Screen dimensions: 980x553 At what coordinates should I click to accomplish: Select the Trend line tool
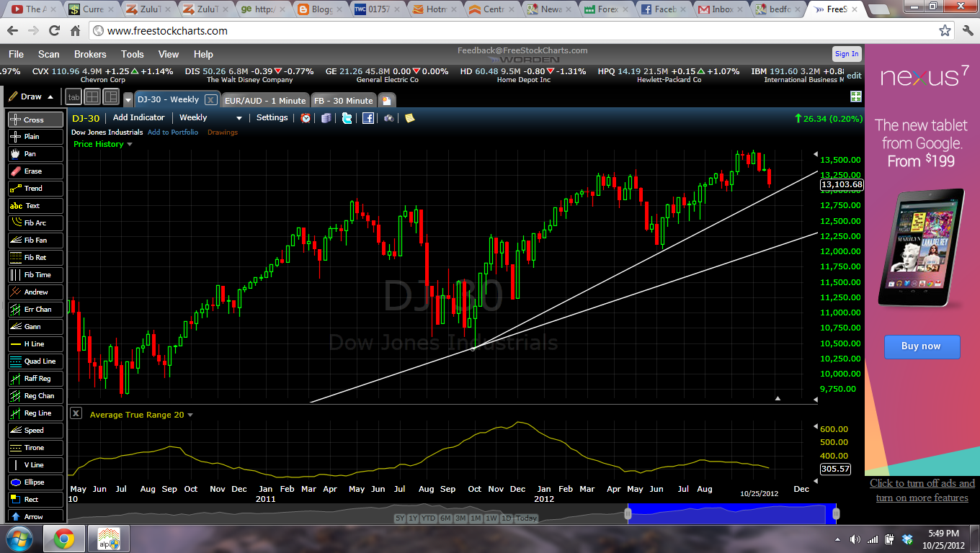point(35,189)
